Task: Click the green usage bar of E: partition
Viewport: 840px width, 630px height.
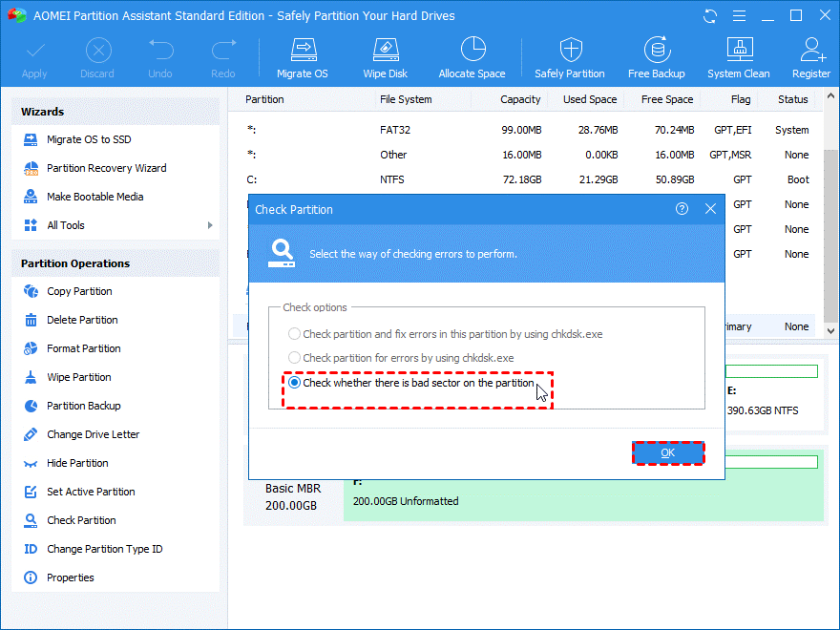Action: coord(771,370)
